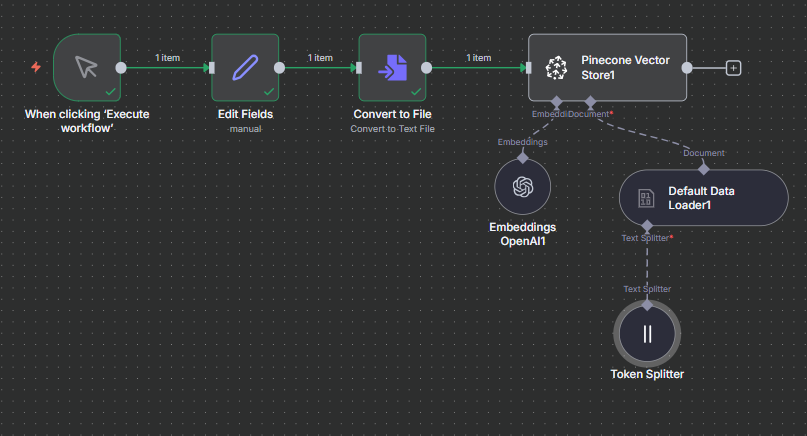Open the Convert to File node
The width and height of the screenshot is (807, 436).
point(392,67)
